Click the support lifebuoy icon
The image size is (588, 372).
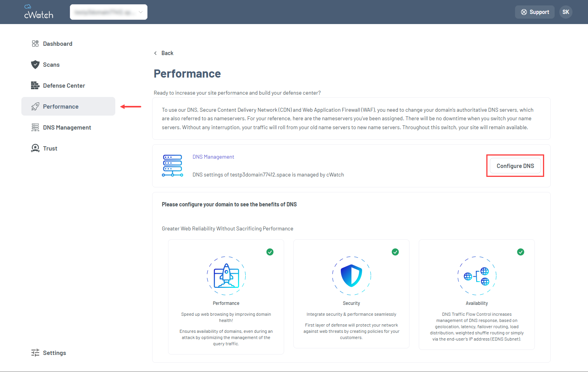[524, 12]
